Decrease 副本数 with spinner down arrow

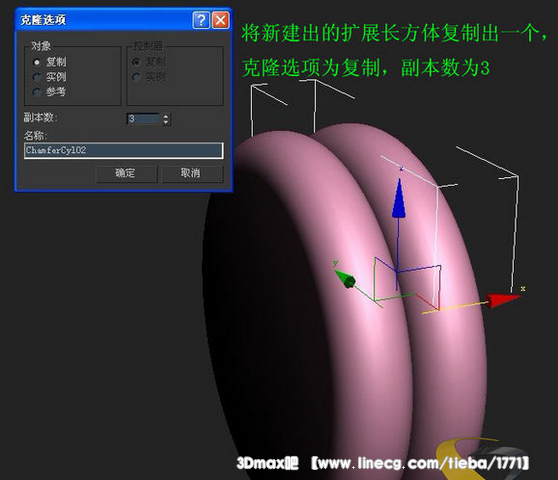pyautogui.click(x=166, y=122)
